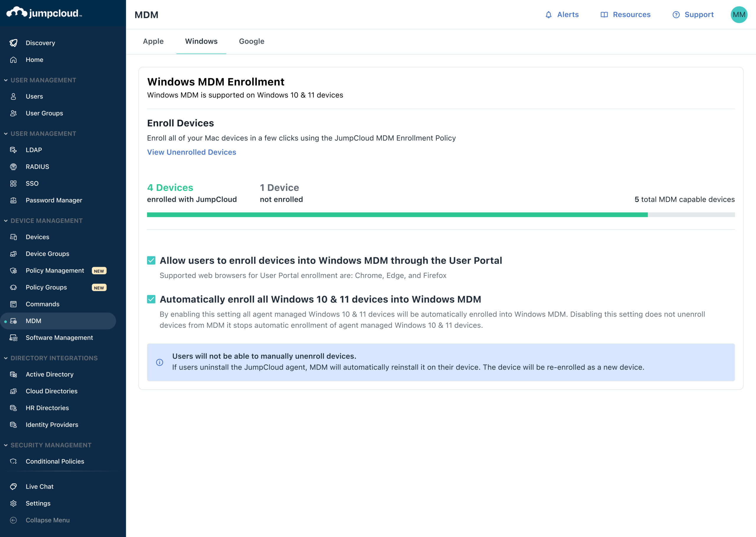The height and width of the screenshot is (537, 756).
Task: Click the Support header link
Action: [693, 14]
